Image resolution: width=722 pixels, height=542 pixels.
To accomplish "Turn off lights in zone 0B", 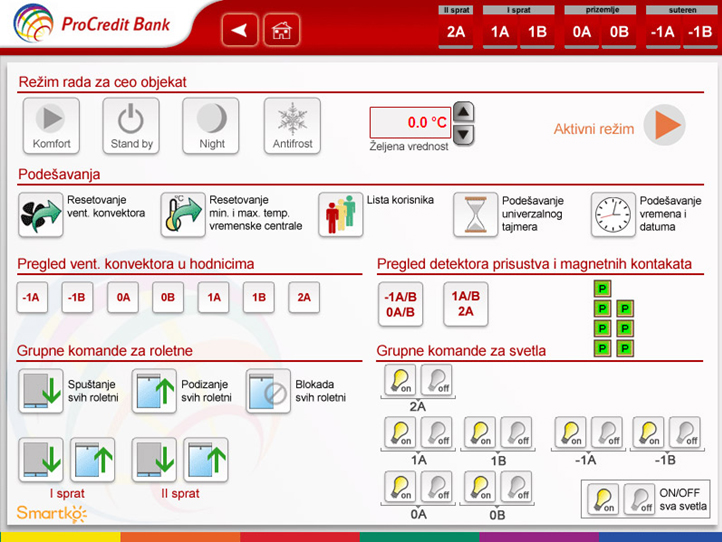I will pos(517,487).
